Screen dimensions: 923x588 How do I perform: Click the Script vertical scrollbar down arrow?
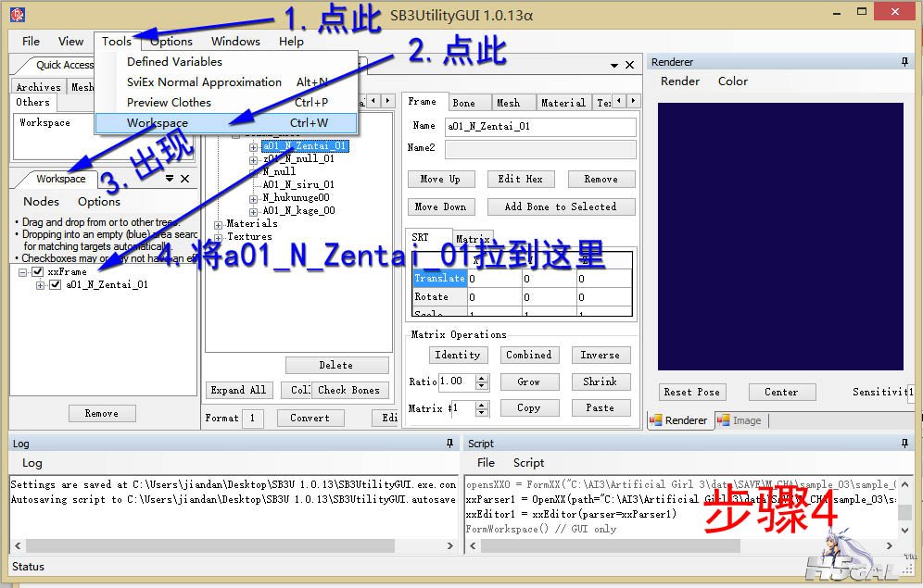click(904, 531)
